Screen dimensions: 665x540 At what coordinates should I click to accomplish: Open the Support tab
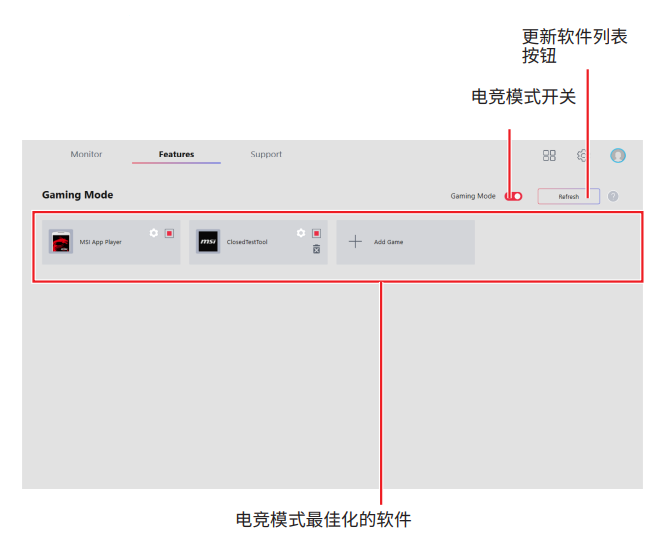(266, 155)
